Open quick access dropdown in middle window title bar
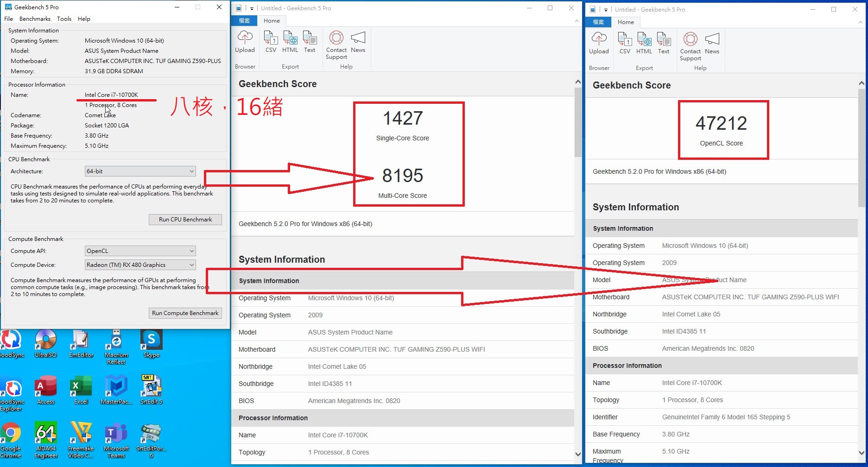 coord(252,8)
